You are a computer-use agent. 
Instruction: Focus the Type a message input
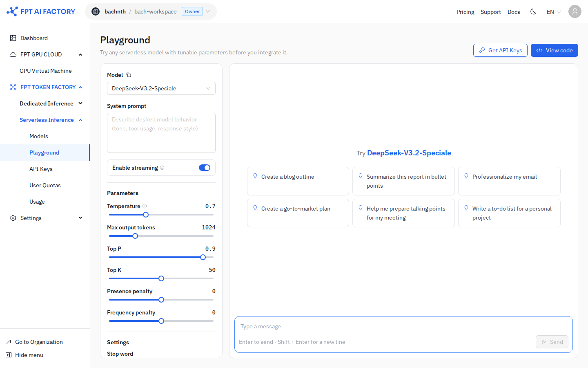pyautogui.click(x=403, y=326)
